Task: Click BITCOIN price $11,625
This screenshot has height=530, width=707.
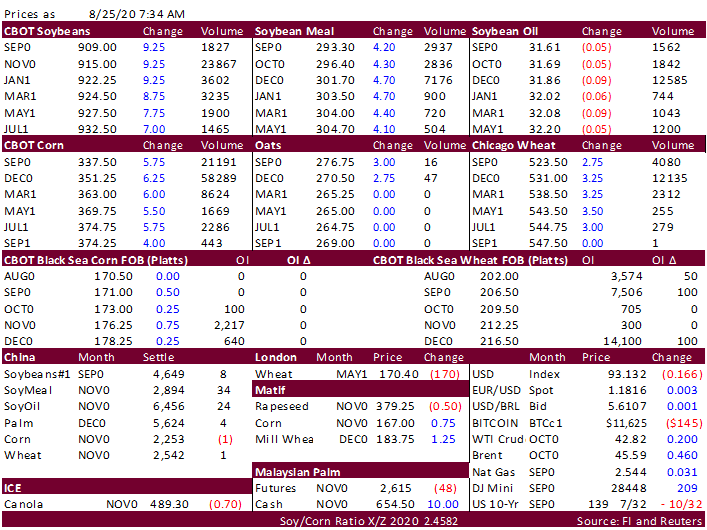Action: [626, 423]
